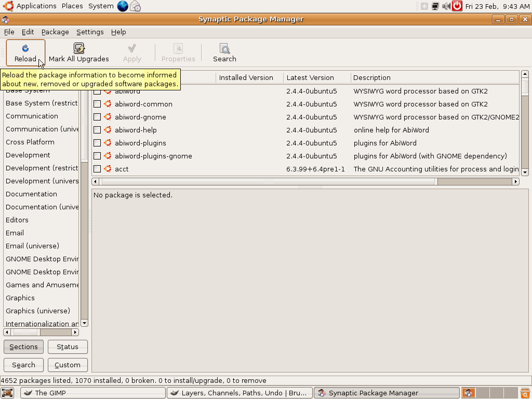
Task: Click the Show Desktop icon in taskbar
Action: click(x=7, y=393)
